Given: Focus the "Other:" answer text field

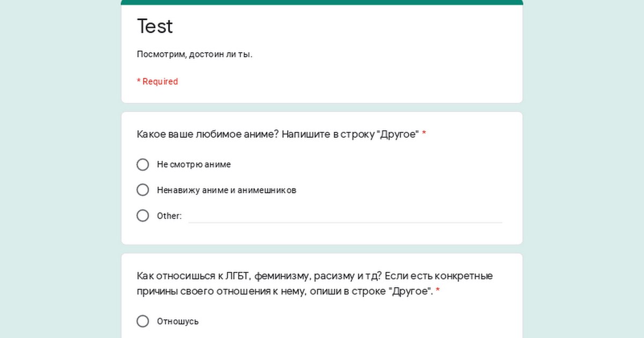Looking at the screenshot, I should (345, 216).
